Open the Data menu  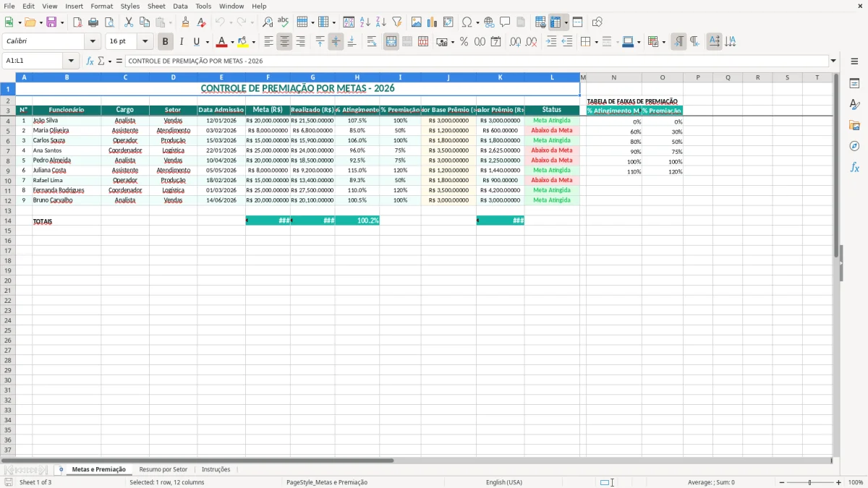pos(180,6)
